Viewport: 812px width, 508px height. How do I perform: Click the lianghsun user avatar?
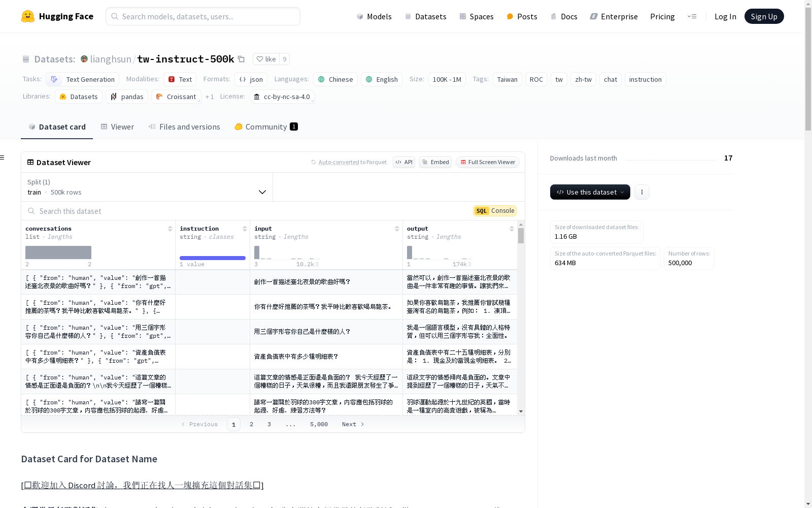click(84, 59)
